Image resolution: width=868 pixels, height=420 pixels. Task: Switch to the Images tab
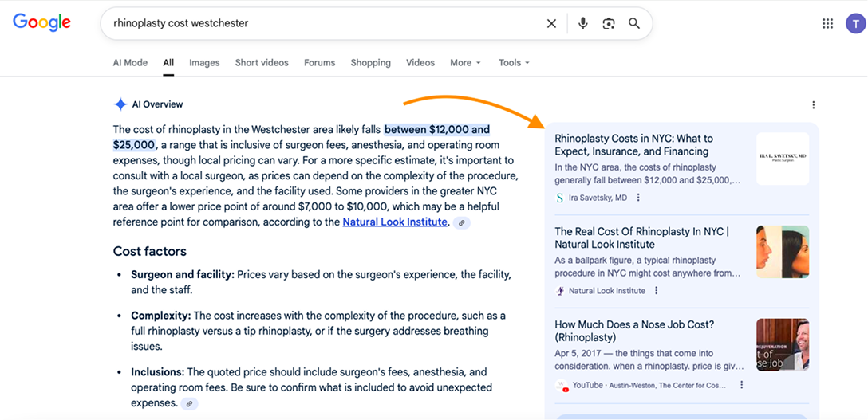click(204, 63)
